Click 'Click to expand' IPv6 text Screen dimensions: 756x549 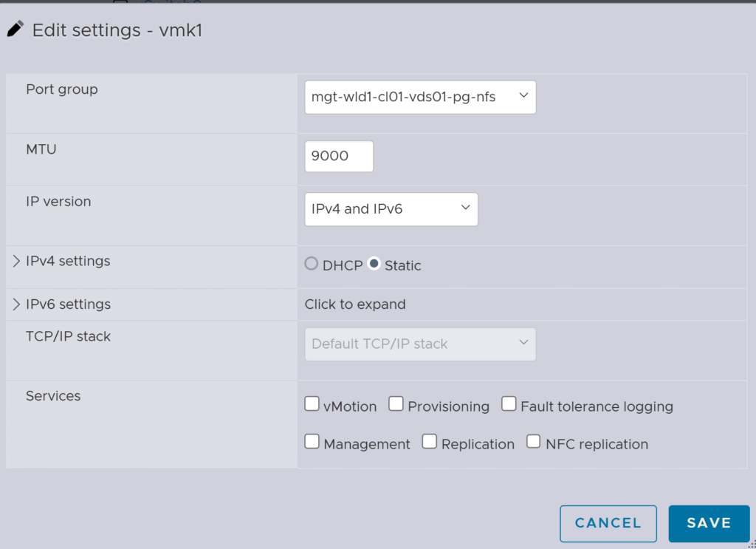pos(355,304)
